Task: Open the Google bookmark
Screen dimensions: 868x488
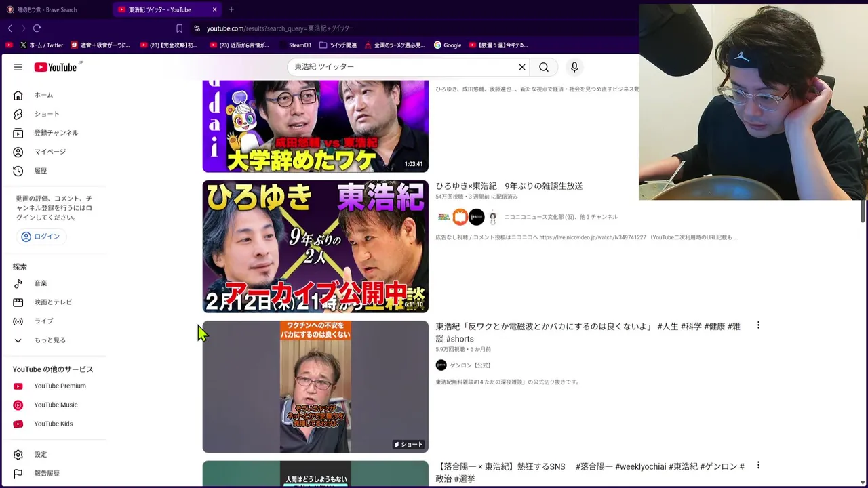Action: [x=448, y=45]
